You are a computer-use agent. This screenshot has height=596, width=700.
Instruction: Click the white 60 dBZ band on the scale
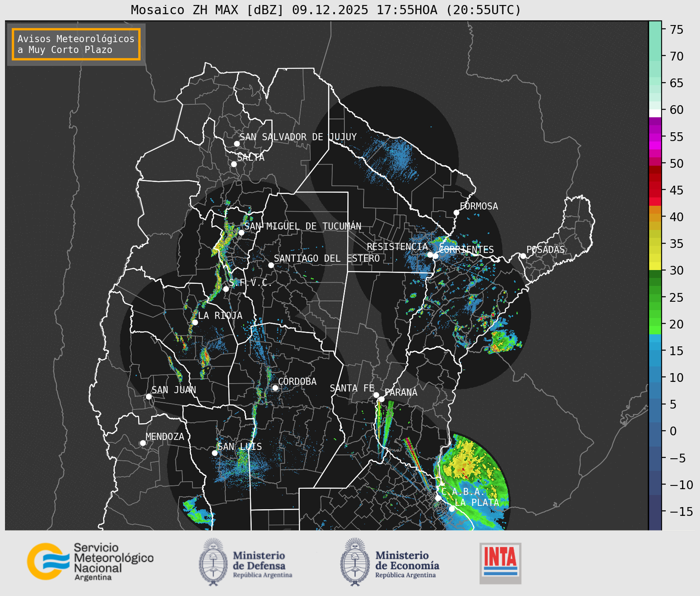(x=655, y=113)
